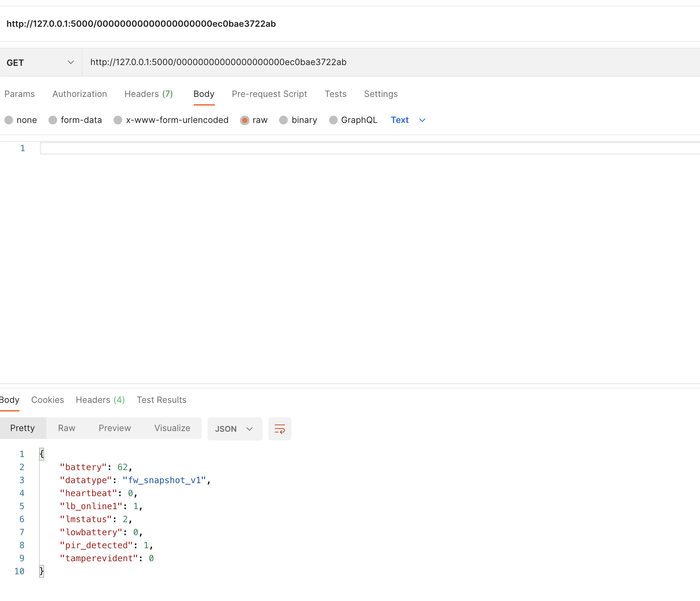
Task: Open the Headers (7) request tab
Action: [149, 94]
